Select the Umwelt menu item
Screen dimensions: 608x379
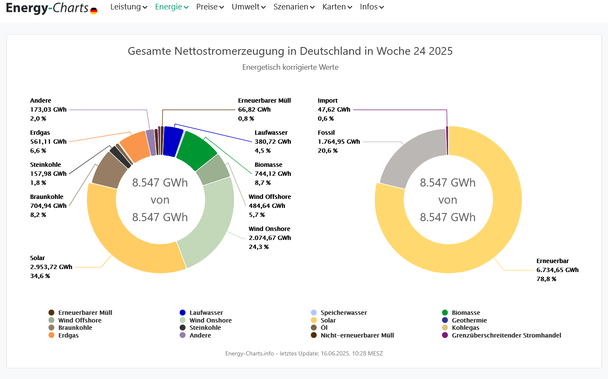pos(249,7)
